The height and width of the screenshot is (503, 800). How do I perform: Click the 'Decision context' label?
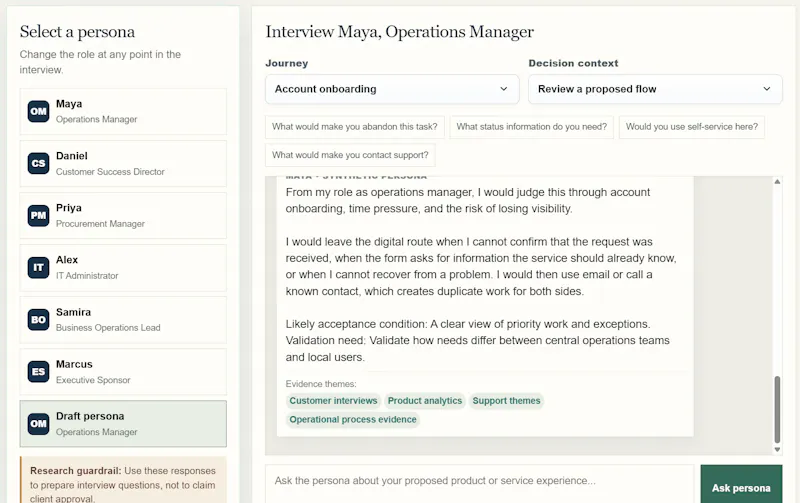573,63
